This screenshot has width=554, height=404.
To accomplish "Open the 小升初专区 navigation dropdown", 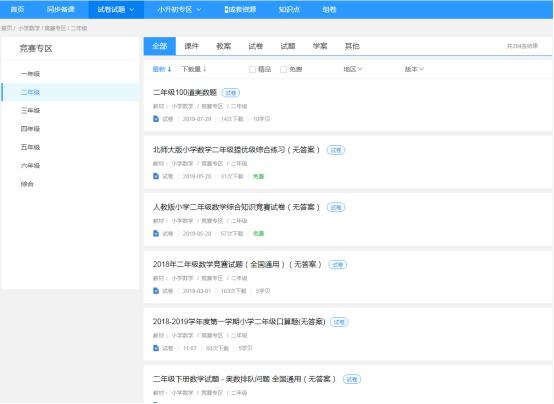I will [179, 10].
